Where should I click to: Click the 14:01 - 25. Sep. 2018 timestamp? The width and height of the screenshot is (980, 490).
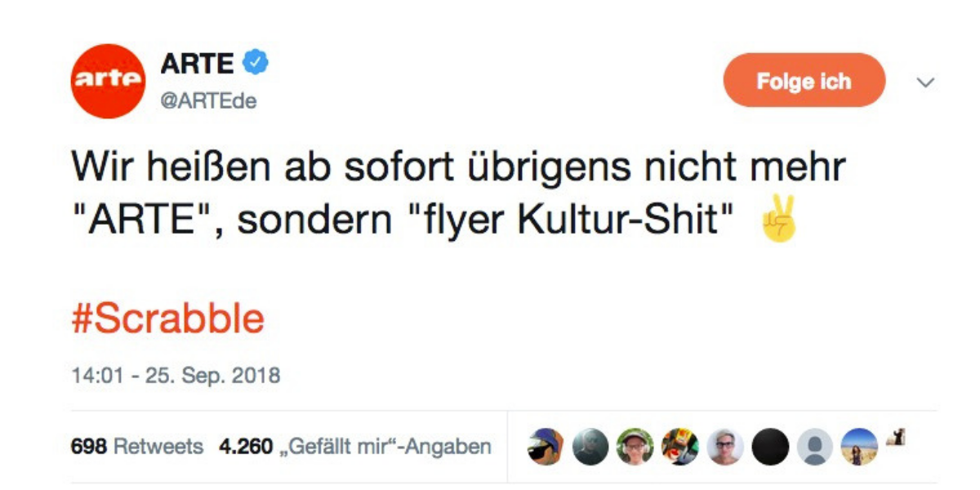176,376
